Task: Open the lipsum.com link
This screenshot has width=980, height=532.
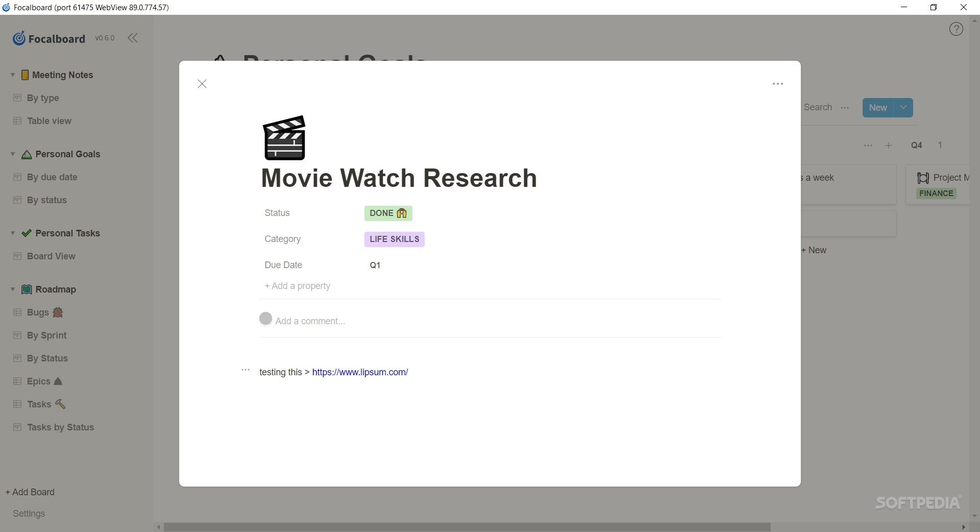Action: click(360, 372)
